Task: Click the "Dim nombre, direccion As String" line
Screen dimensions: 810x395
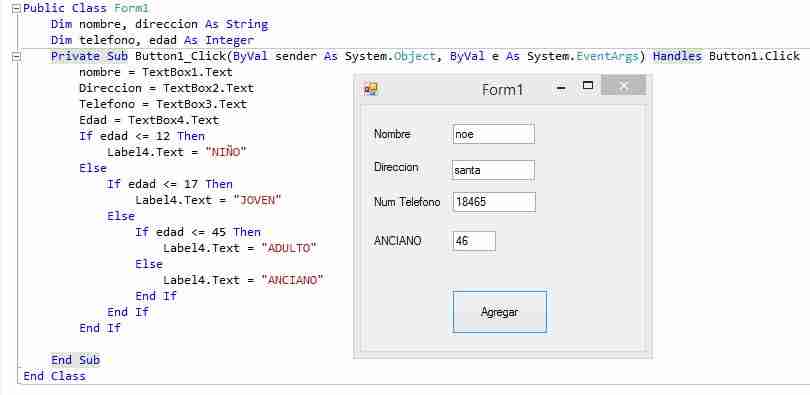Action: click(x=159, y=24)
